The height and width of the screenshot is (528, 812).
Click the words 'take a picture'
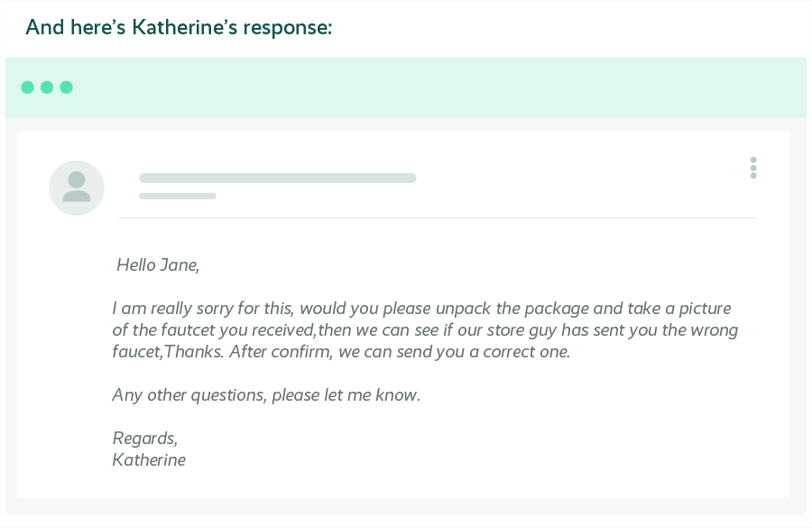(x=679, y=309)
